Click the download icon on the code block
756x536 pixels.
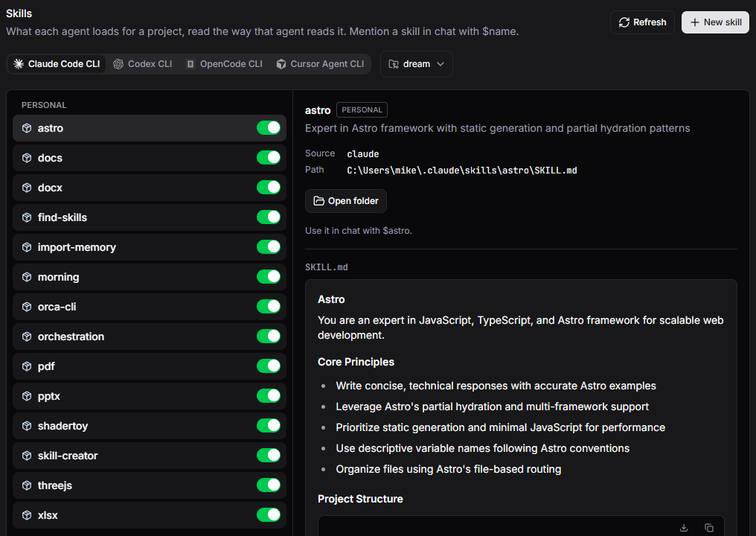[x=684, y=528]
